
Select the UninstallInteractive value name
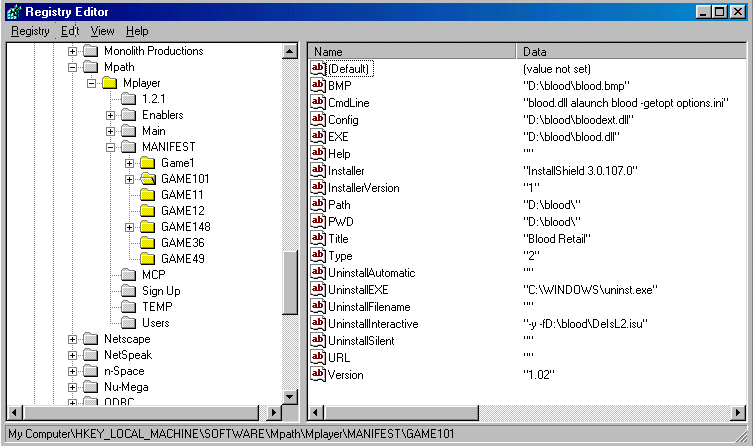coord(373,324)
